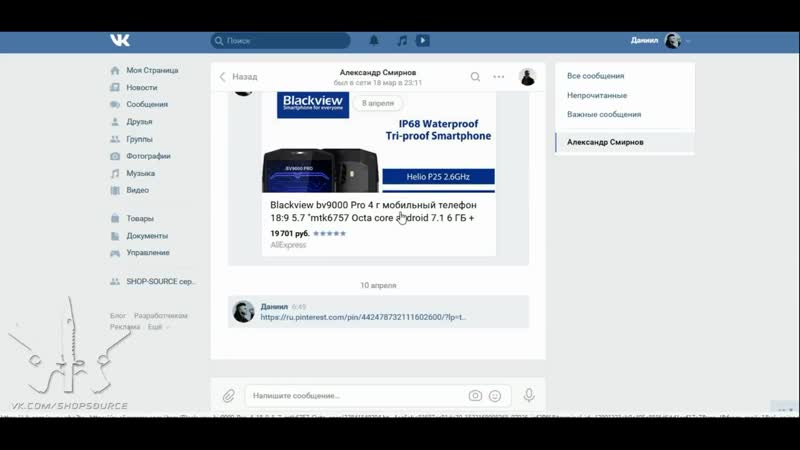Click the people icon beside Группы

(115, 139)
